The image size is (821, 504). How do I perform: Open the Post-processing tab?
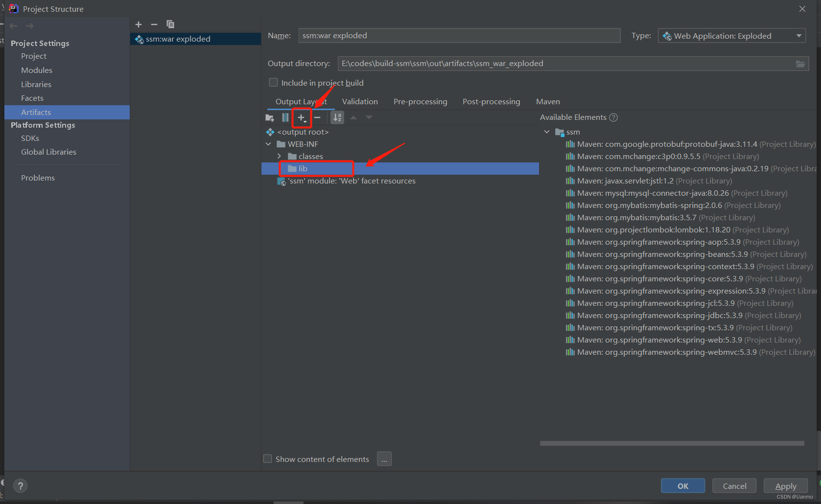point(492,102)
